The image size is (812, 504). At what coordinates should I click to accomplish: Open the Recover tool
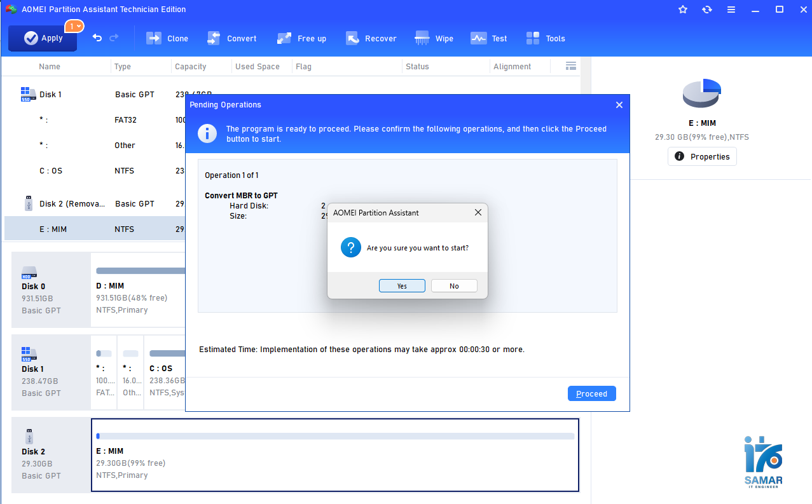click(x=371, y=38)
